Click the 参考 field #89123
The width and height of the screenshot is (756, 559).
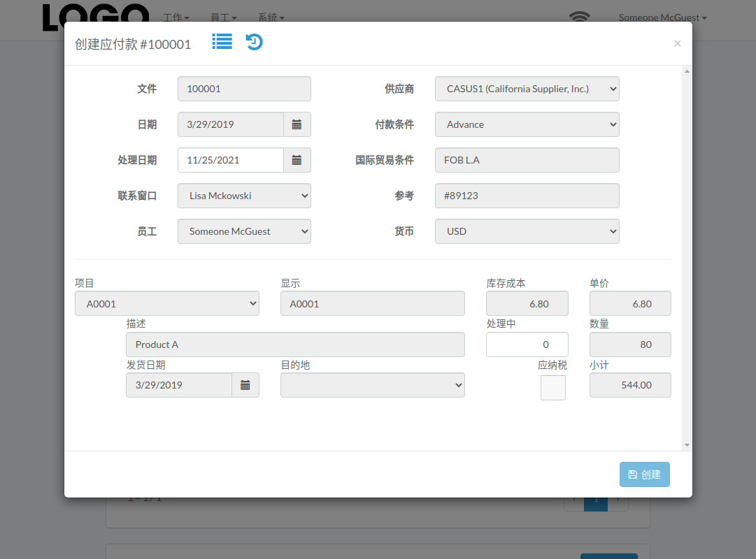coord(527,196)
